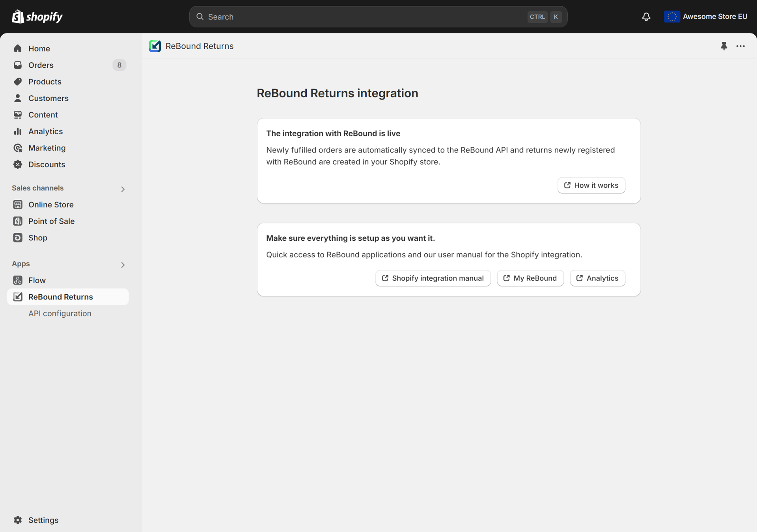Click the How it works button
Viewport: 757px width, 532px height.
pyautogui.click(x=591, y=185)
